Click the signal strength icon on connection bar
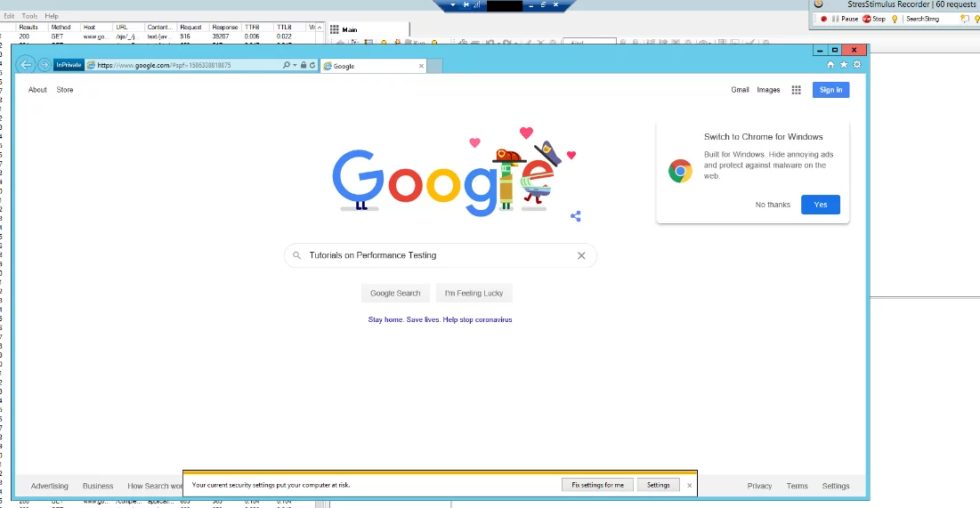The image size is (980, 508). point(477,5)
